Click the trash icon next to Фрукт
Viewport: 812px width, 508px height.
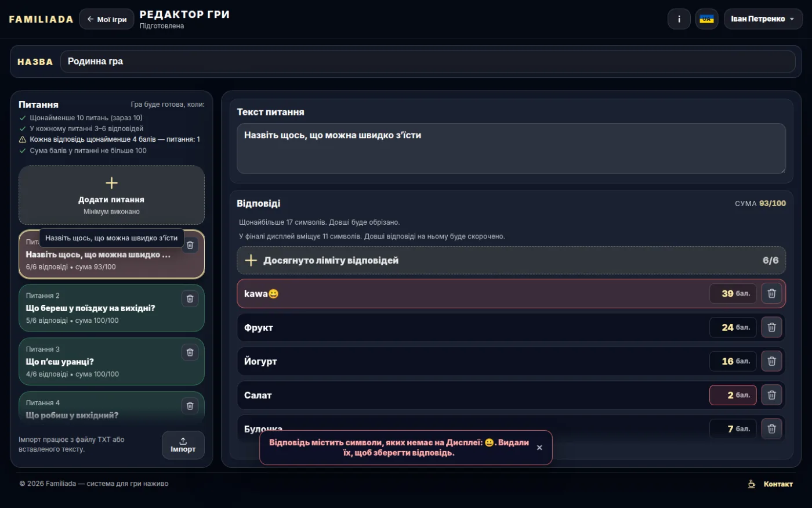coord(771,327)
